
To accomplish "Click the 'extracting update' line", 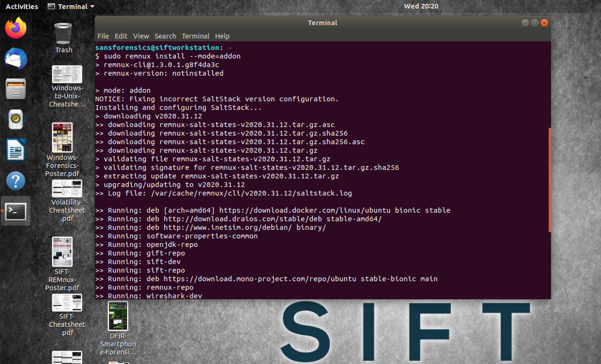I will [x=217, y=176].
